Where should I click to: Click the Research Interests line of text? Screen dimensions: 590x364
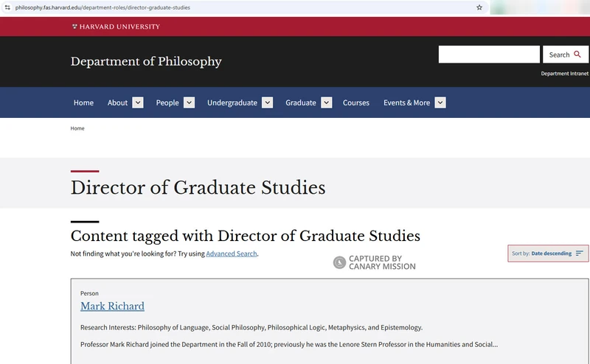251,327
